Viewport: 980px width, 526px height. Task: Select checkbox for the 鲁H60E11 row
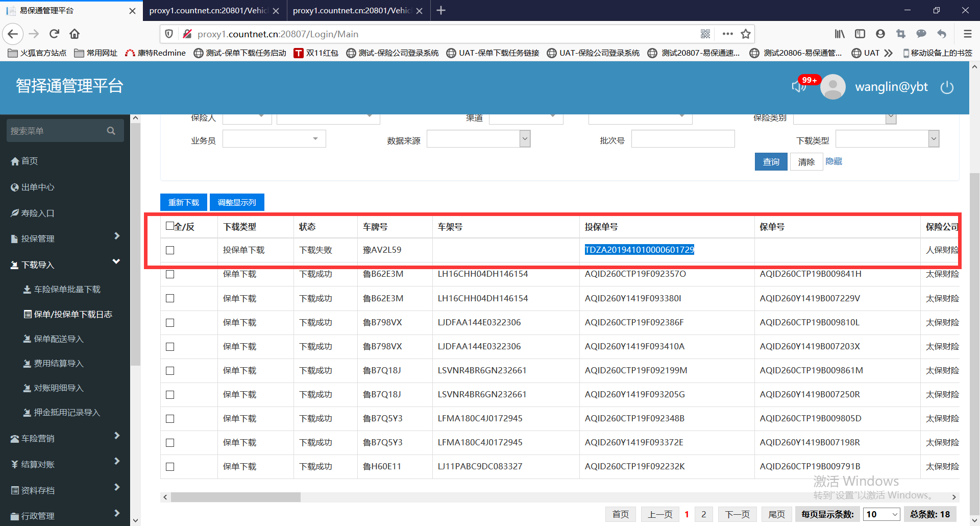pyautogui.click(x=170, y=467)
